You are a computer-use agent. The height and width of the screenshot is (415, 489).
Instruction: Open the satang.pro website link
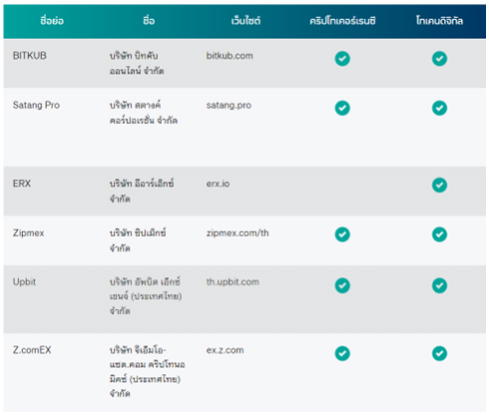tap(229, 105)
